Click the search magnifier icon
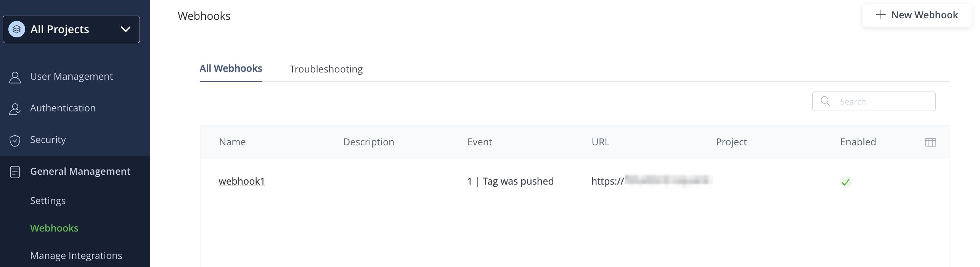This screenshot has height=267, width=980. 825,101
